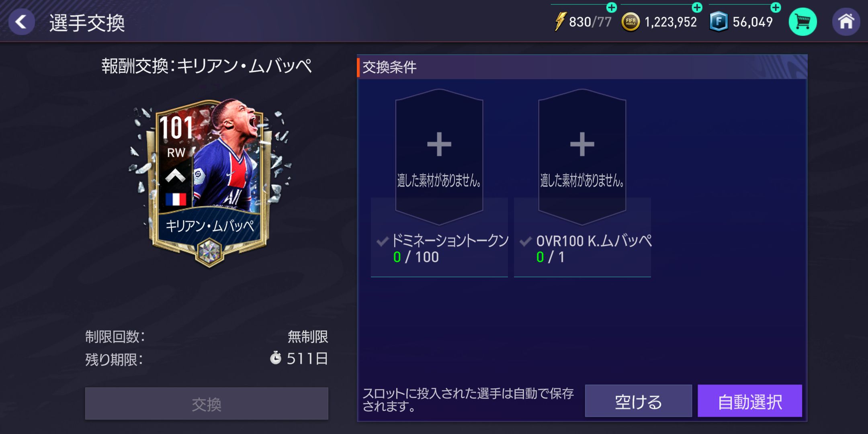Return to home via house icon
Image resolution: width=868 pixels, height=434 pixels.
pos(846,22)
